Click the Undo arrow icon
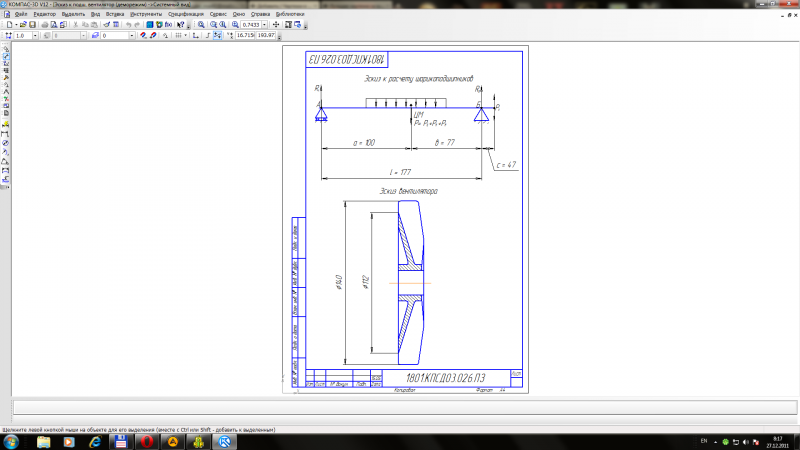 [x=127, y=24]
